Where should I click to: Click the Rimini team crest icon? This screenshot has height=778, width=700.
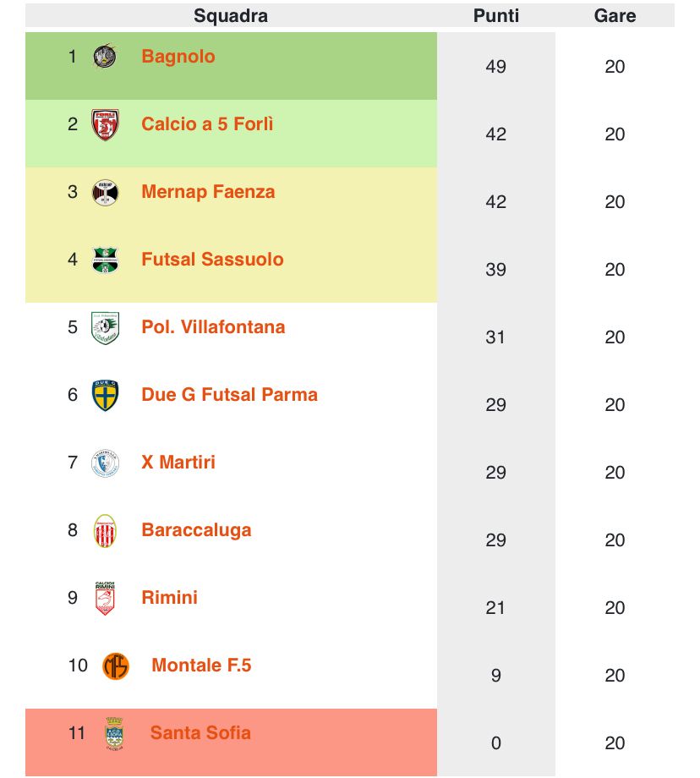pyautogui.click(x=105, y=598)
